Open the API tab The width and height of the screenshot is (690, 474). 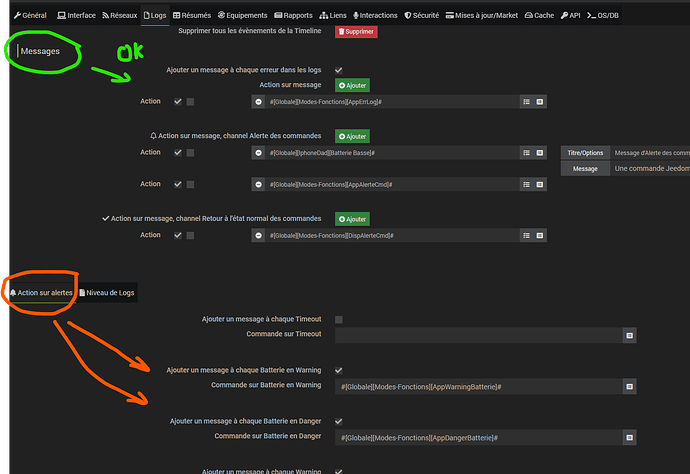(571, 15)
